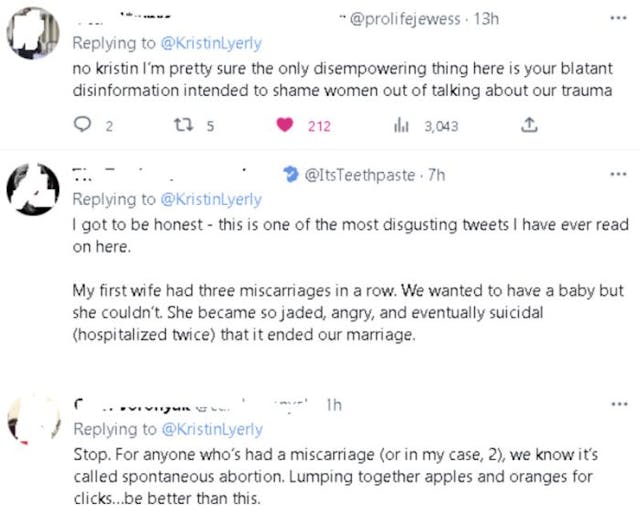Open more options on prolifejewess tweet
This screenshot has height=517, width=640.
(x=617, y=18)
